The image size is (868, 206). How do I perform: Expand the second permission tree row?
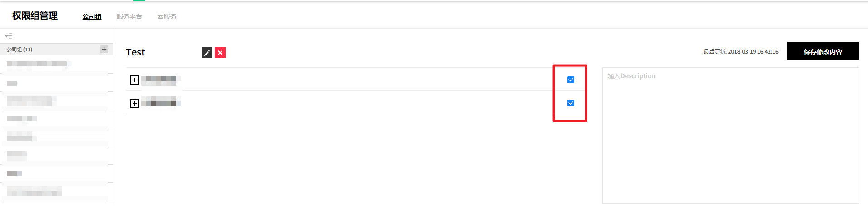coord(135,103)
